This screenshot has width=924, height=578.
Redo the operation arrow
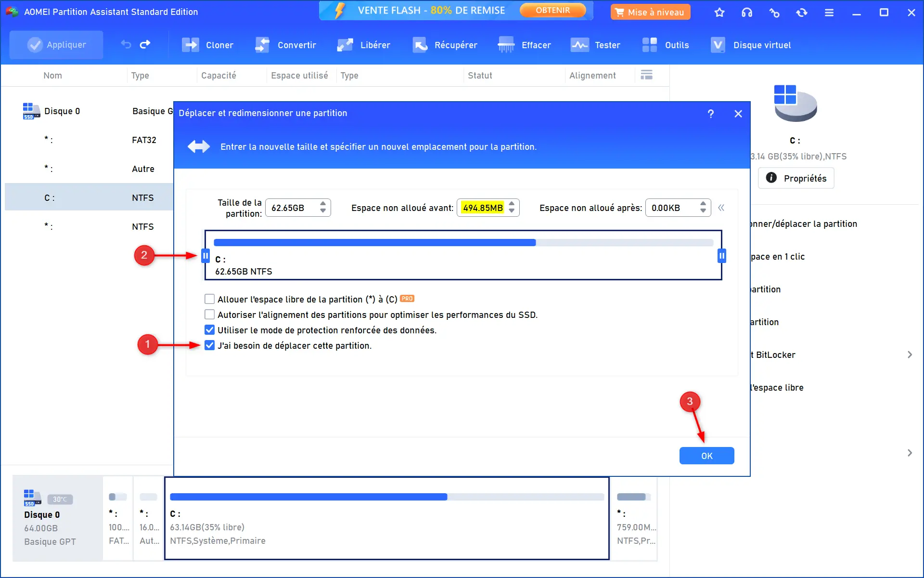point(145,45)
